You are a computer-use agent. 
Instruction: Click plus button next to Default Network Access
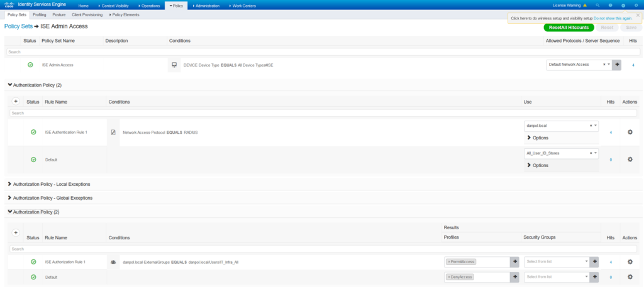click(x=617, y=65)
